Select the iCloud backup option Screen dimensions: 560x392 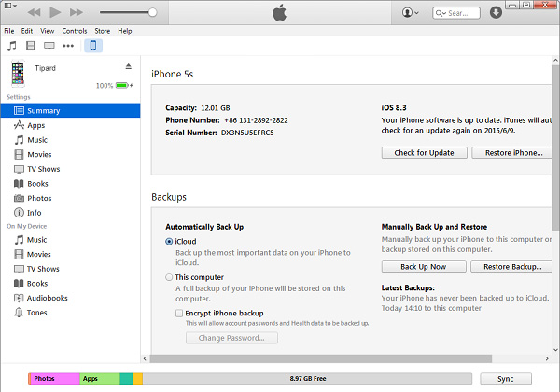point(169,242)
